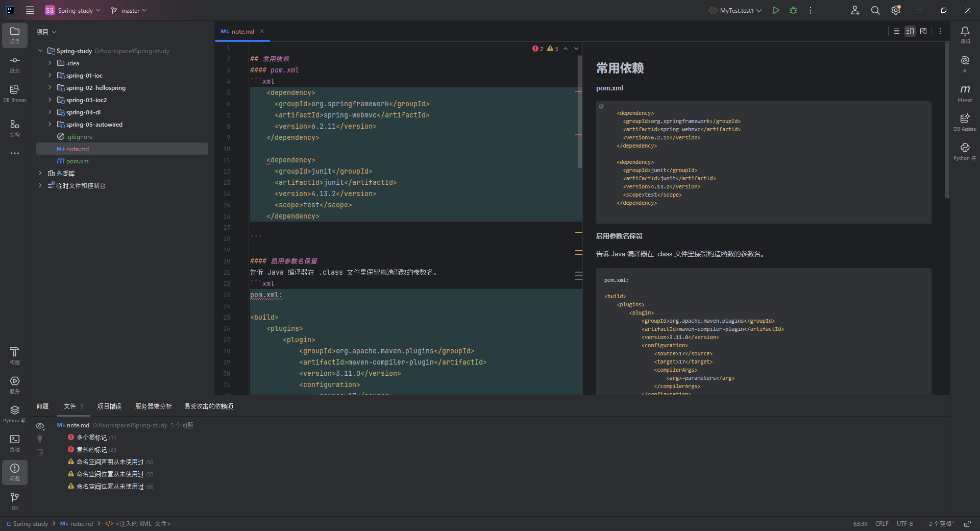Switch to preview-only view mode
Image resolution: width=980 pixels, height=531 pixels.
click(923, 31)
